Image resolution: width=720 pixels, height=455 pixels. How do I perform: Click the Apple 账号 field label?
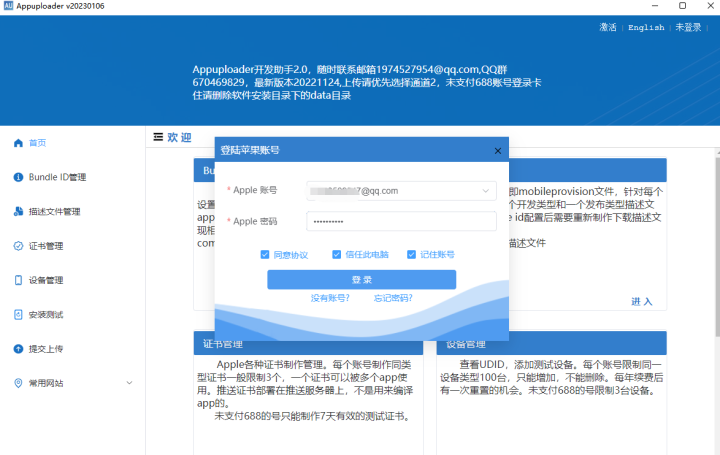255,190
